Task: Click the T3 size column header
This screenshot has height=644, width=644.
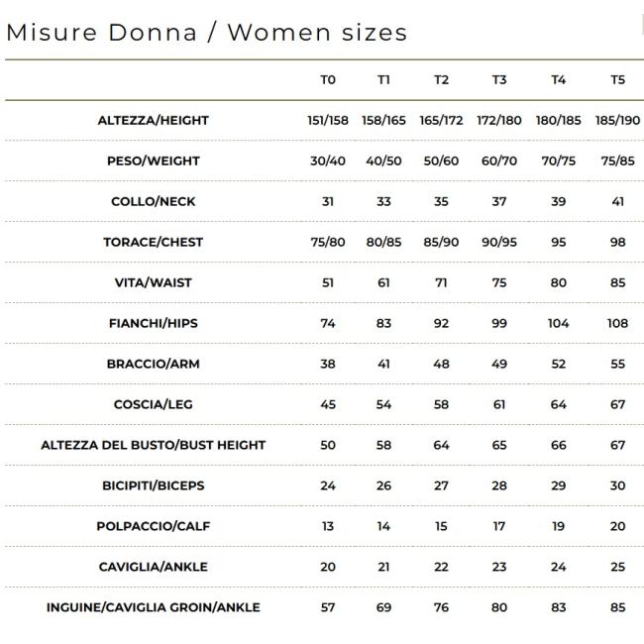Action: click(x=499, y=79)
